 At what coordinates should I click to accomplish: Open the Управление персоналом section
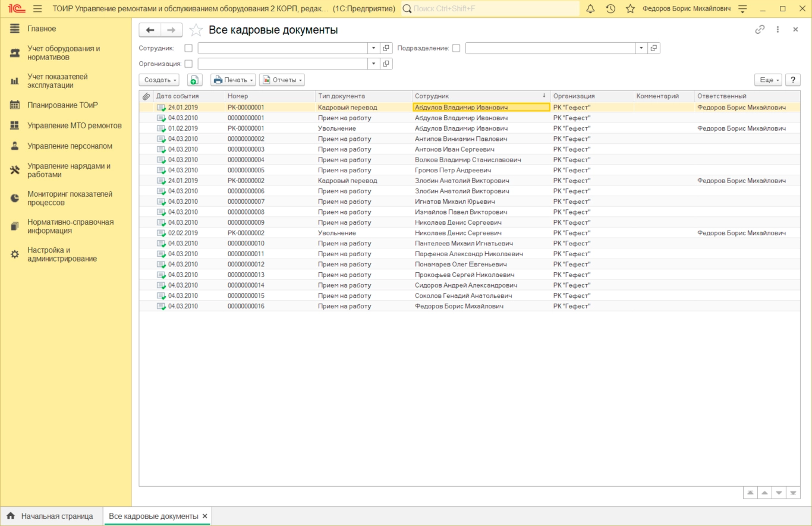click(70, 146)
